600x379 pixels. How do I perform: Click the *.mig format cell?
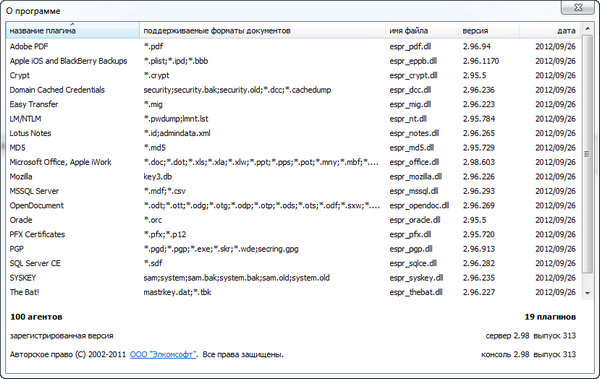[153, 104]
